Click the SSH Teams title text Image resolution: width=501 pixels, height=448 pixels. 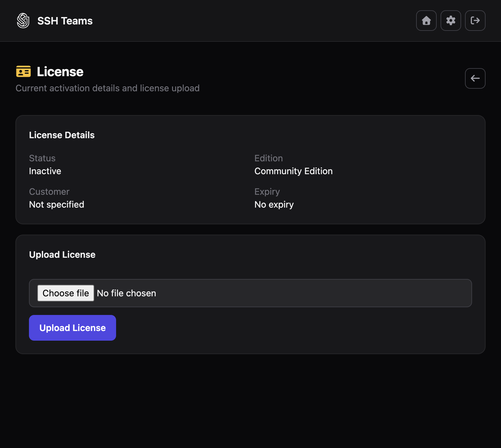click(x=65, y=21)
